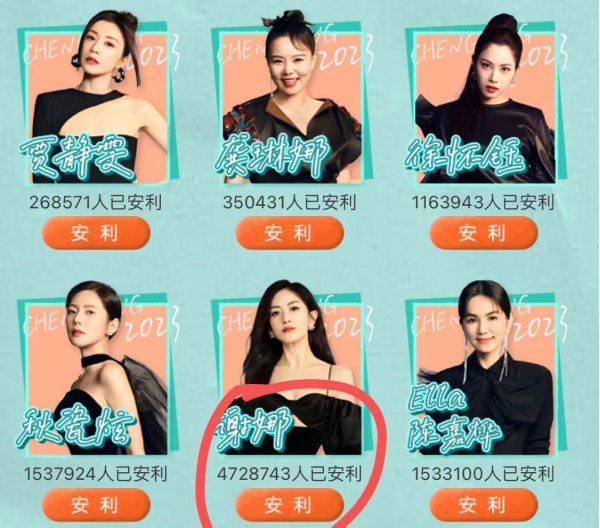Vote 安利 for 谢娜

[290, 505]
